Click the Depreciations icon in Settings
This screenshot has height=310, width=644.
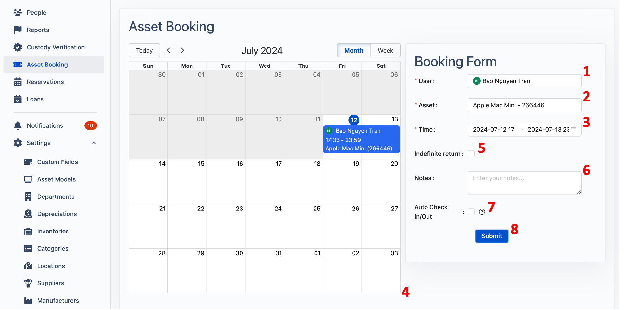click(28, 214)
